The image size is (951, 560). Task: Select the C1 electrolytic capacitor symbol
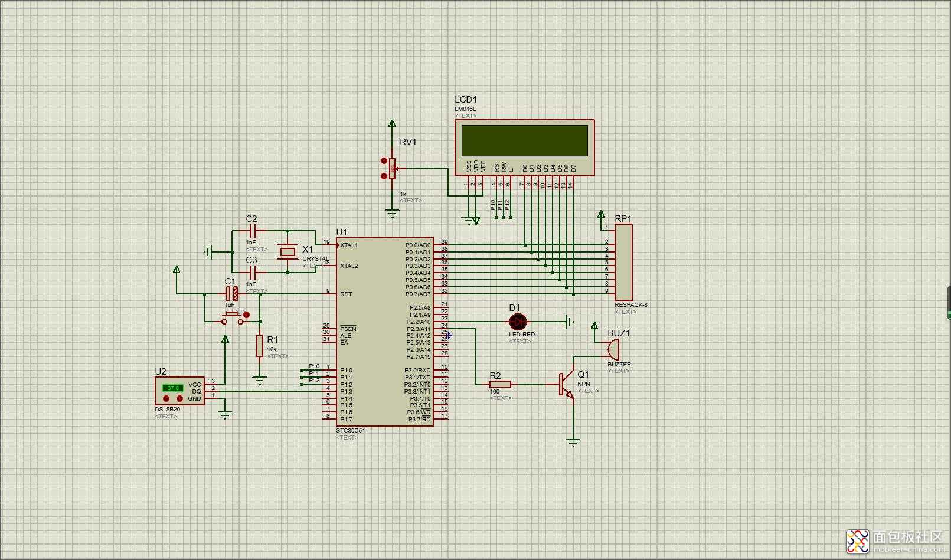(232, 293)
